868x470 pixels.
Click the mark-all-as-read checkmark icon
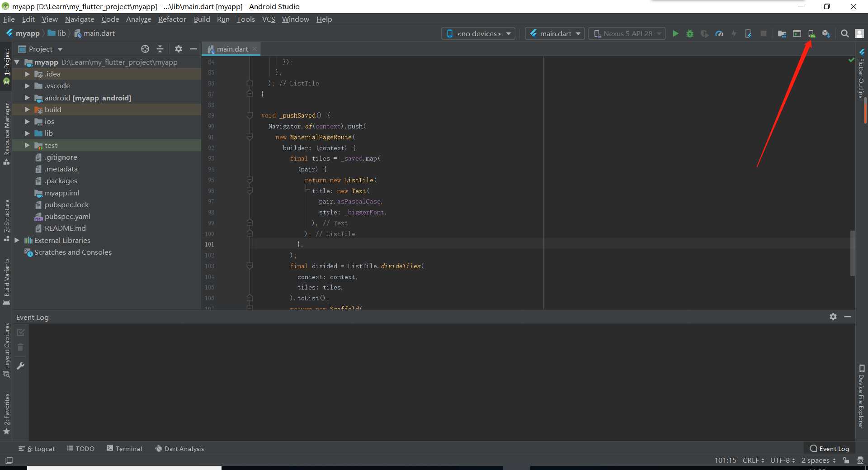tap(20, 332)
